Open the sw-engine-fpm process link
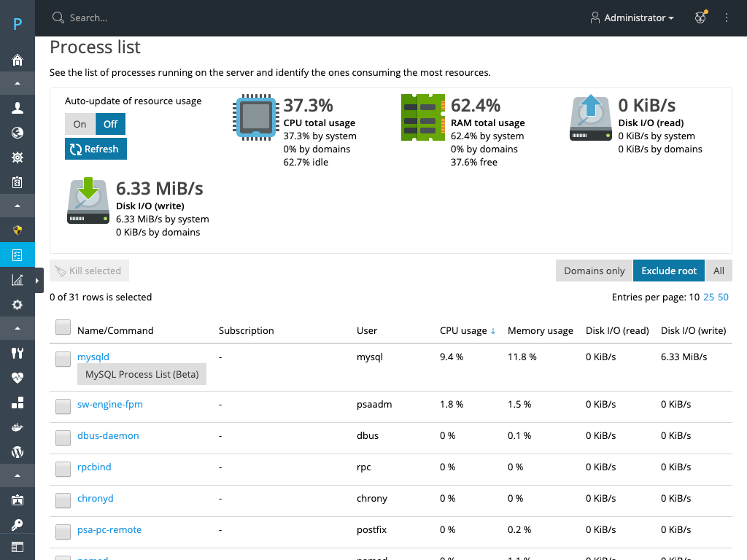747x560 pixels. pos(110,404)
